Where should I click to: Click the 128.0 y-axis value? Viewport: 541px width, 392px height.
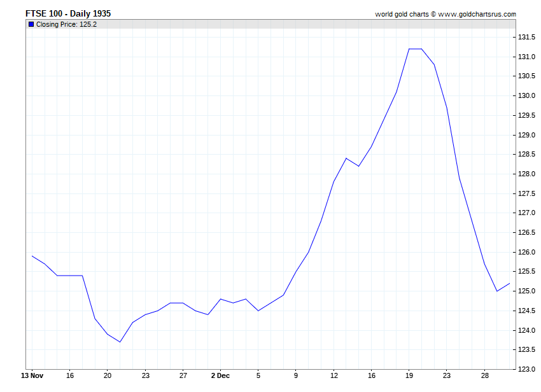[x=526, y=174]
